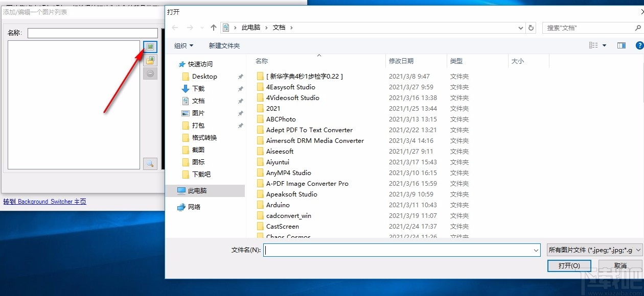
Task: Open the magnifier preview icon below the list
Action: (150, 163)
